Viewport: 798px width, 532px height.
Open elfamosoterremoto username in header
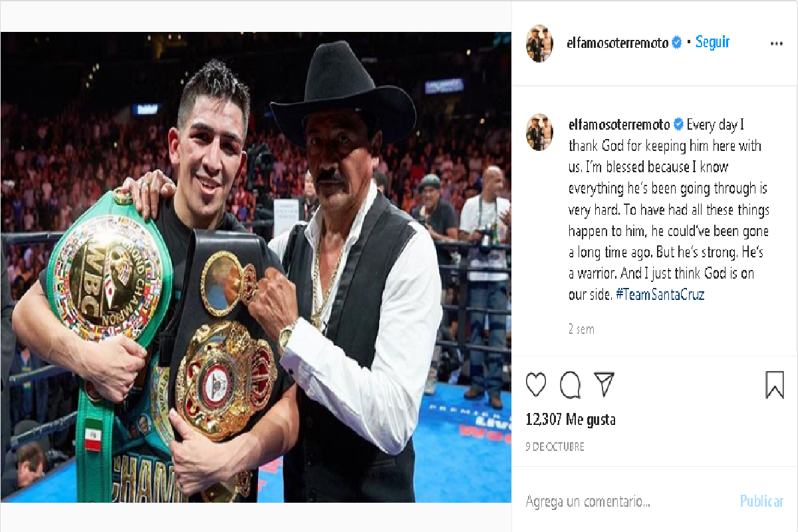click(618, 43)
